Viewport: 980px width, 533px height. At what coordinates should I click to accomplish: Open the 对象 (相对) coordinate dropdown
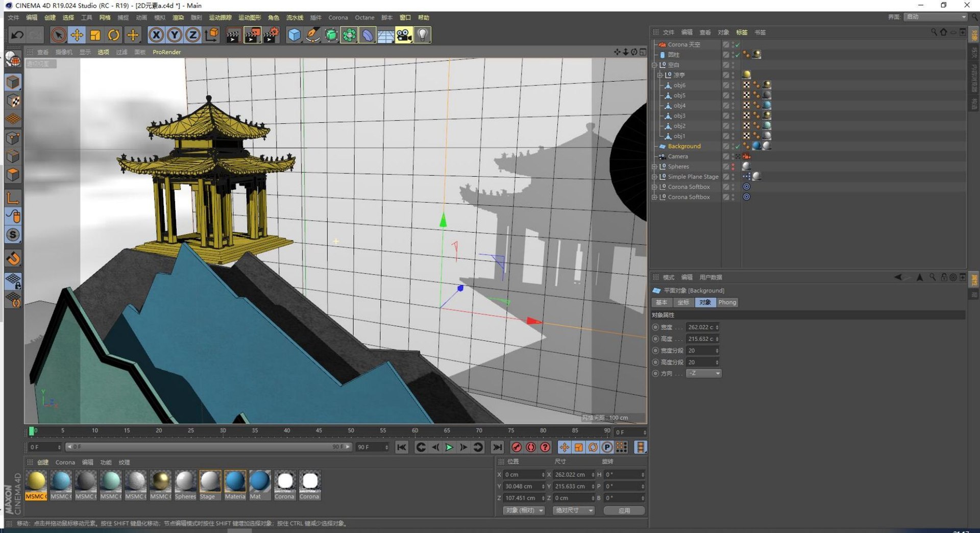pos(524,510)
